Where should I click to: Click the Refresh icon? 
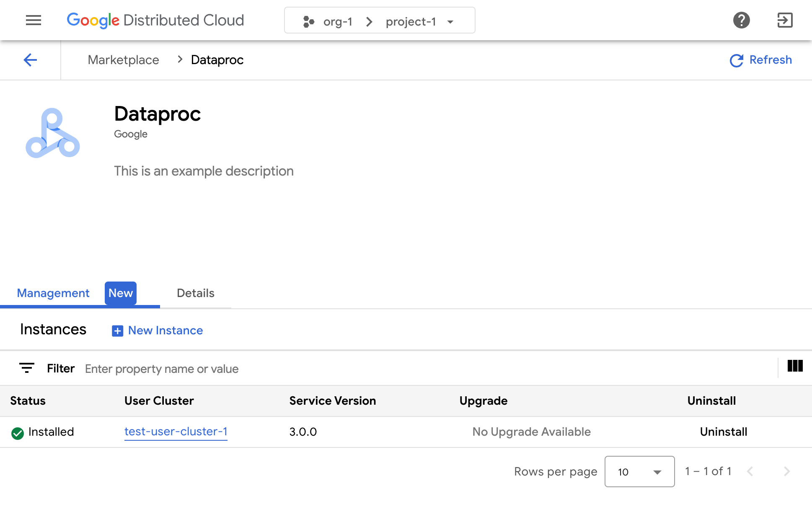point(736,60)
